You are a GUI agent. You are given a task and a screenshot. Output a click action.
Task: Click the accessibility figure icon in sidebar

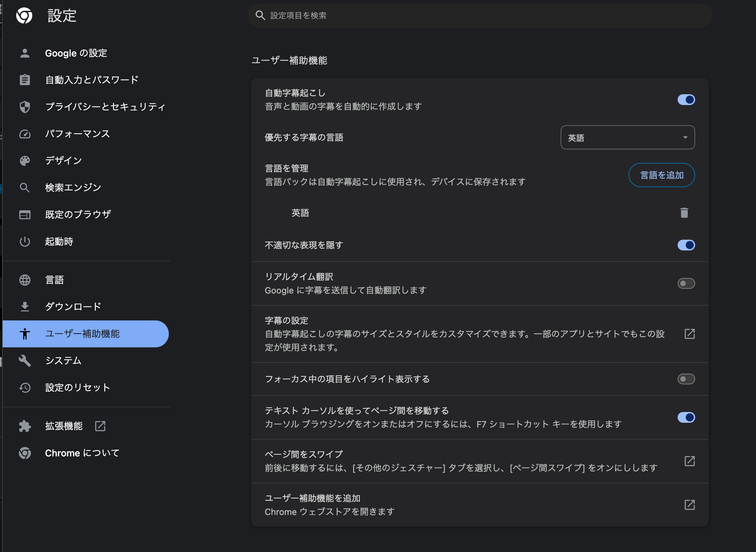(x=25, y=334)
